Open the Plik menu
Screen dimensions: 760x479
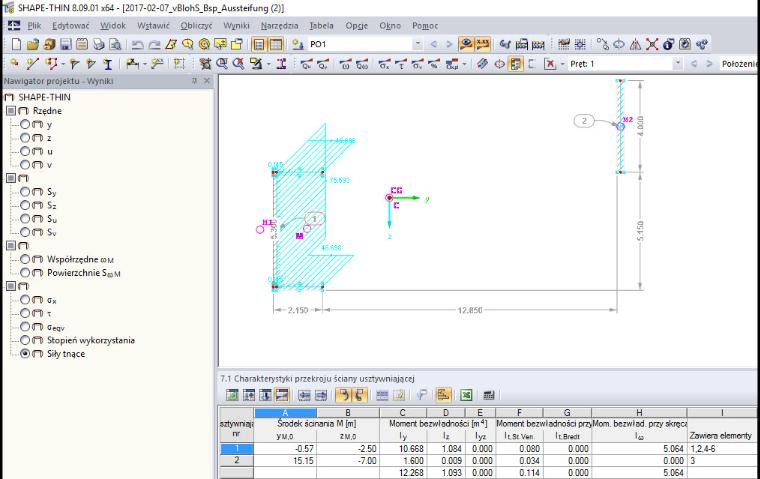(x=34, y=26)
